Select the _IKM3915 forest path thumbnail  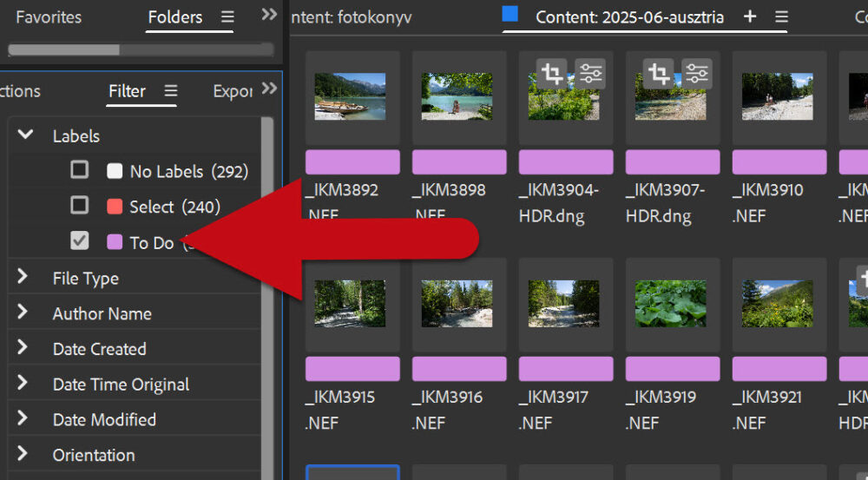tap(350, 304)
